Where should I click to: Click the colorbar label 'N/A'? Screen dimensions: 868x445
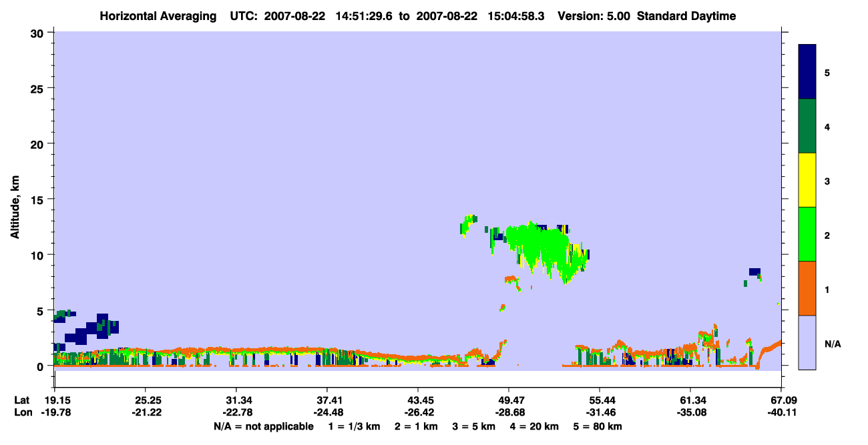(832, 344)
